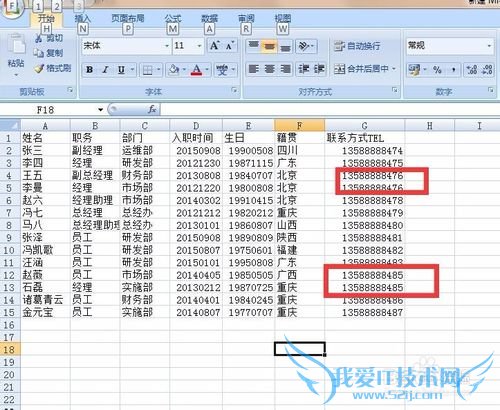Click cell containing 联系方式TEL
Image resolution: width=500 pixels, height=410 pixels.
click(x=365, y=138)
